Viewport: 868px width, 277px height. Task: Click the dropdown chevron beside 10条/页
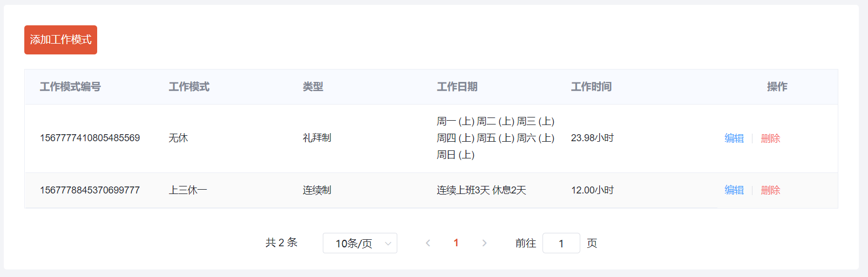click(388, 244)
